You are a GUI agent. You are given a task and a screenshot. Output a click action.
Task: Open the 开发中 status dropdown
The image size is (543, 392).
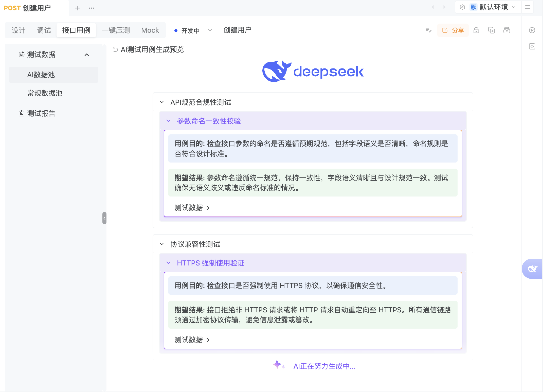click(x=193, y=31)
